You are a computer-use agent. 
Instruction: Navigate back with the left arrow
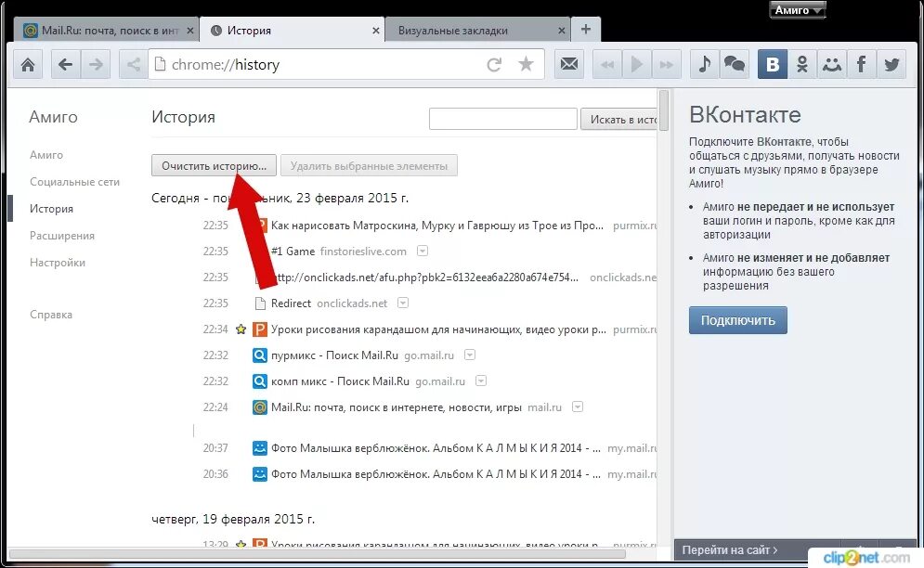pos(65,64)
